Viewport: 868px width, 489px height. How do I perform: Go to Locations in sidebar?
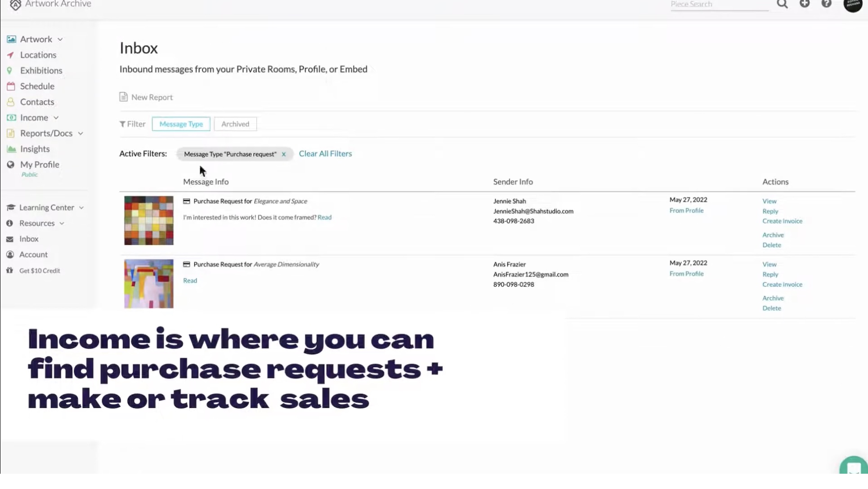click(x=38, y=55)
